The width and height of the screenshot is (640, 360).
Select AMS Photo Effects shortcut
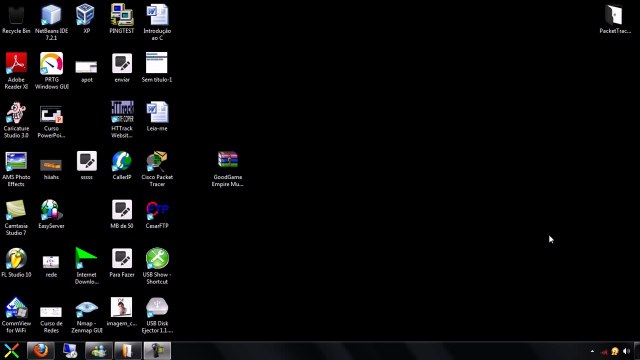click(16, 169)
